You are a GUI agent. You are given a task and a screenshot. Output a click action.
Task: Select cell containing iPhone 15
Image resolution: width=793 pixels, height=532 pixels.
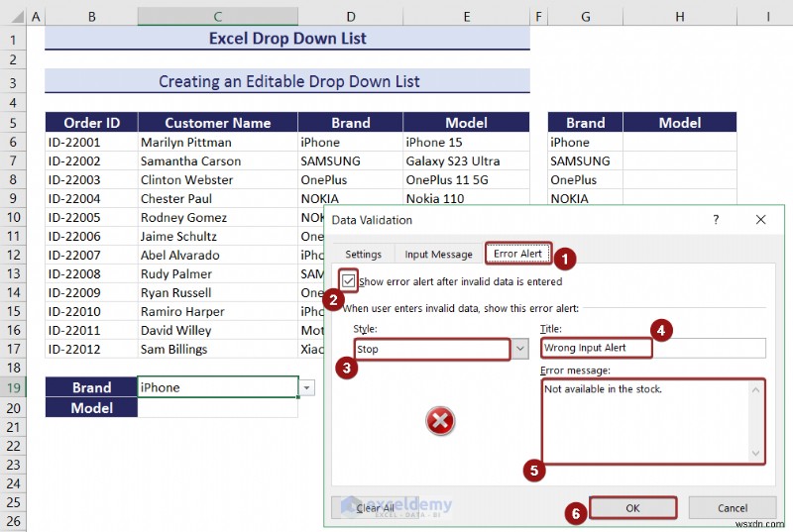[x=466, y=142]
